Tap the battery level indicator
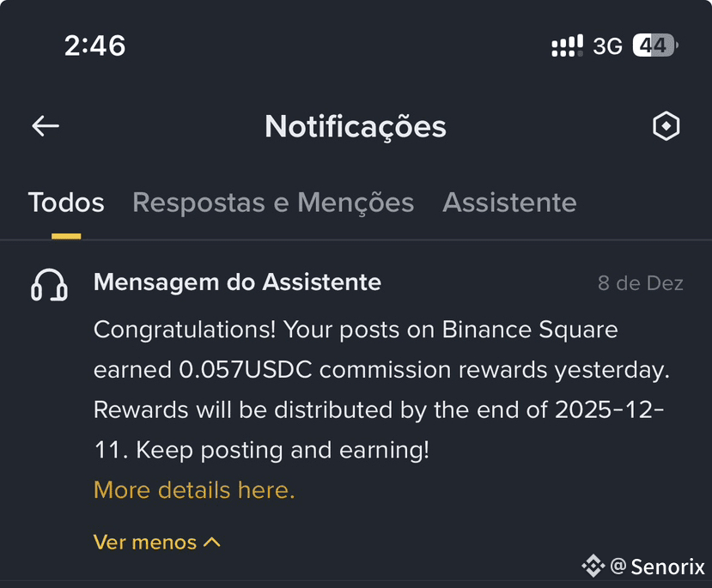Viewport: 712px width, 588px height. coord(655,45)
